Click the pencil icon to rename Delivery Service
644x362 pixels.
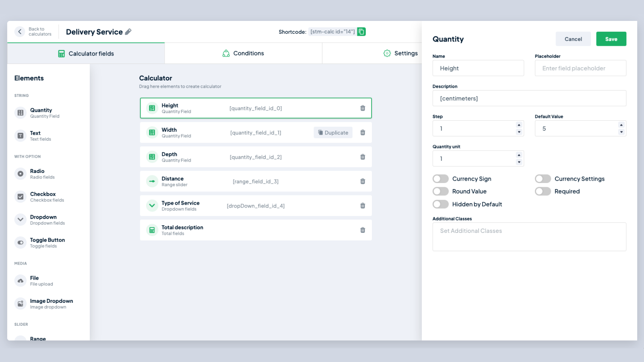click(x=128, y=32)
